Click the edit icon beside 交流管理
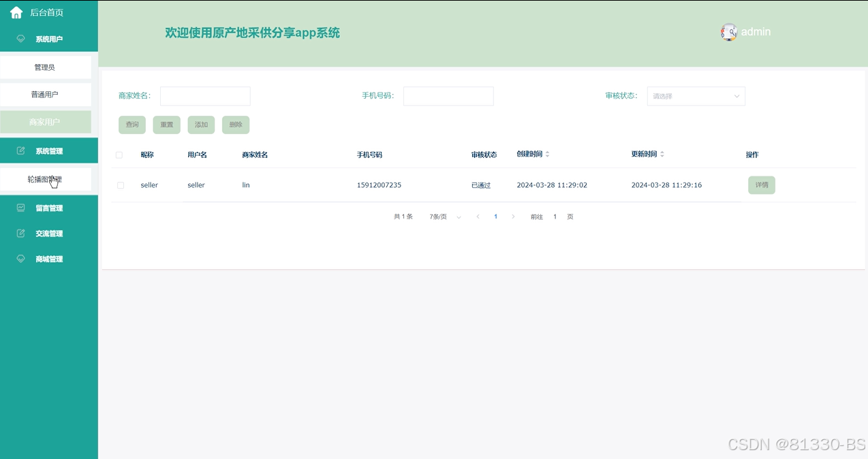The width and height of the screenshot is (868, 459). tap(20, 233)
